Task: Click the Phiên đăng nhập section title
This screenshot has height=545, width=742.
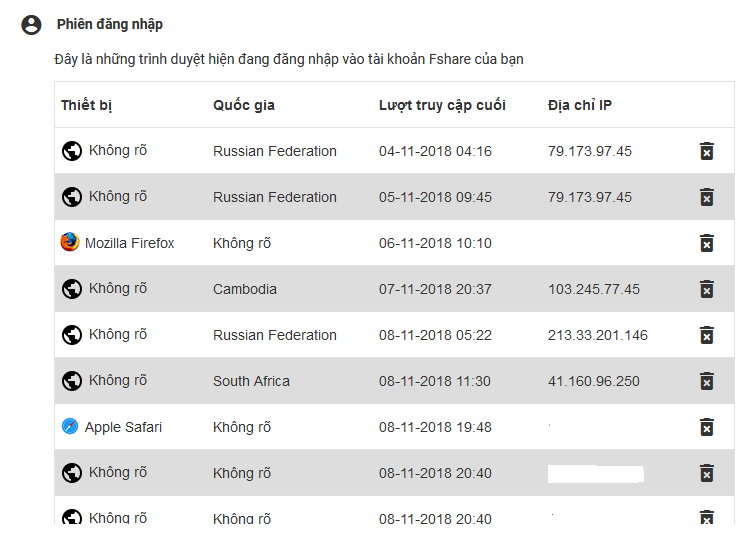Action: 110,25
